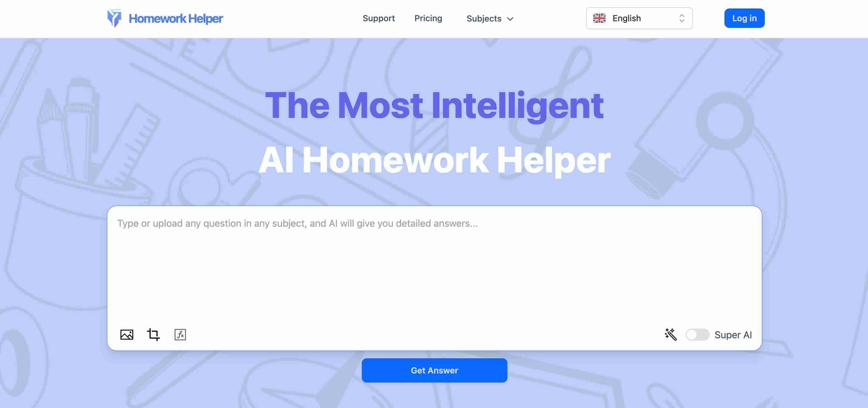Viewport: 868px width, 408px height.
Task: Click the image upload icon
Action: click(x=127, y=334)
